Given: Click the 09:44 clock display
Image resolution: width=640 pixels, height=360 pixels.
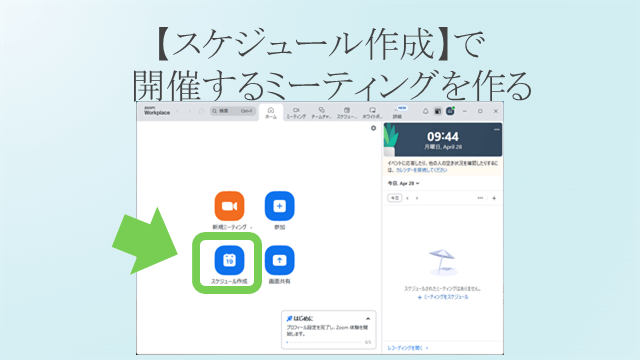Looking at the screenshot, I should pyautogui.click(x=443, y=136).
